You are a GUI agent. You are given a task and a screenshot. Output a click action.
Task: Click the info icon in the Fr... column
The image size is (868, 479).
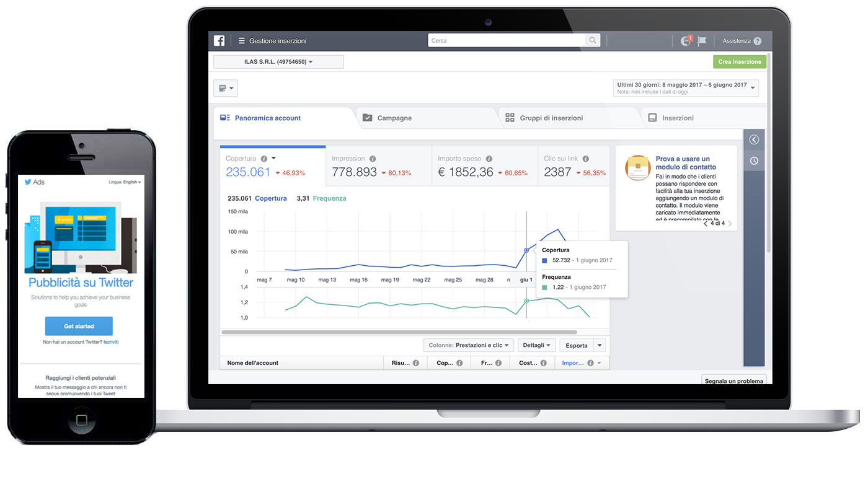[x=497, y=363]
